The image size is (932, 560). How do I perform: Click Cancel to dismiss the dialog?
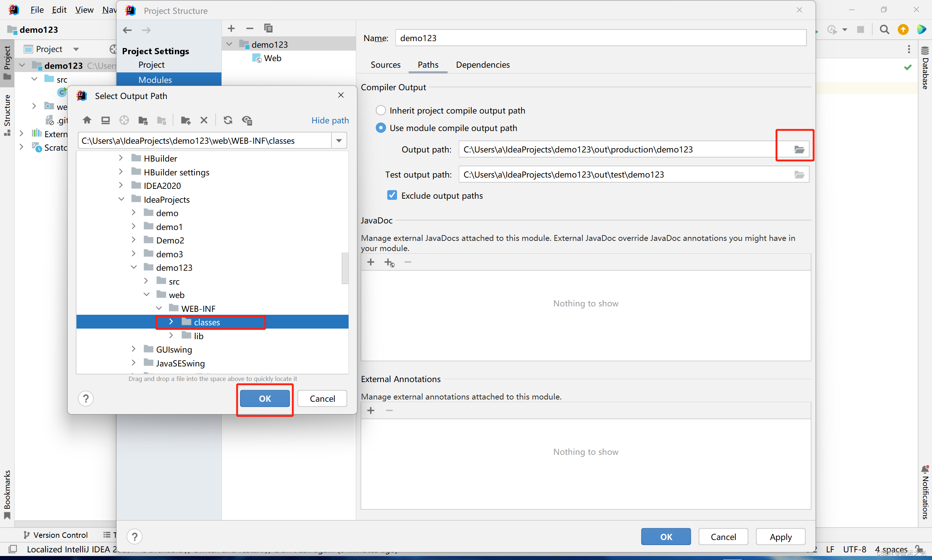click(x=323, y=398)
